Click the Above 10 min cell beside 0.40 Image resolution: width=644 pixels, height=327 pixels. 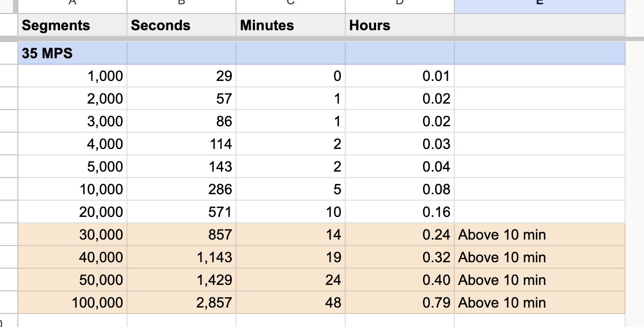(539, 280)
